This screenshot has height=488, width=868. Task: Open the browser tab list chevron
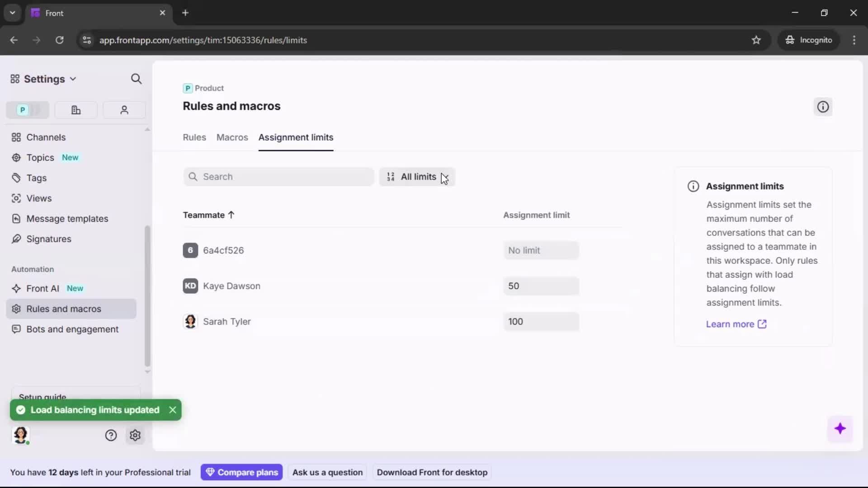pyautogui.click(x=12, y=13)
